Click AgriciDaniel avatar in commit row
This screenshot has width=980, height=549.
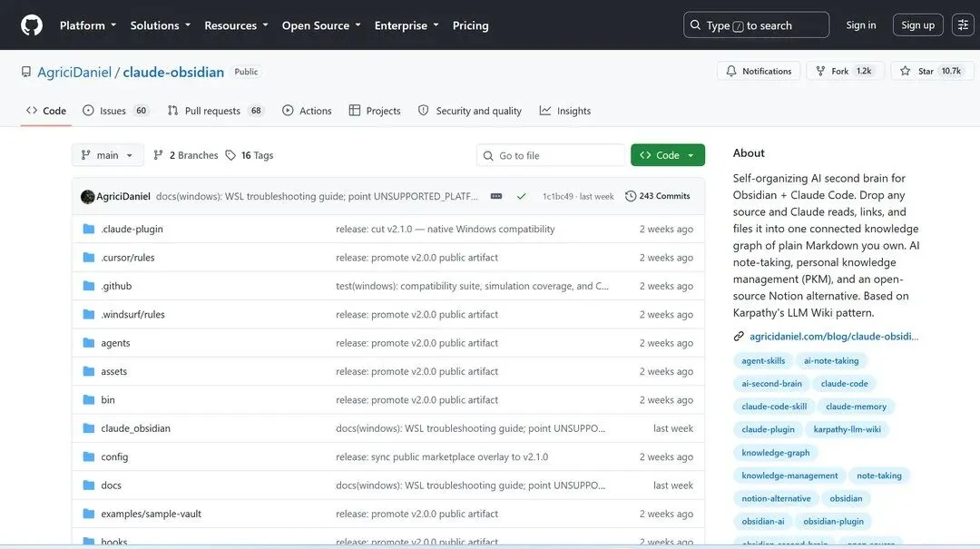click(x=87, y=196)
